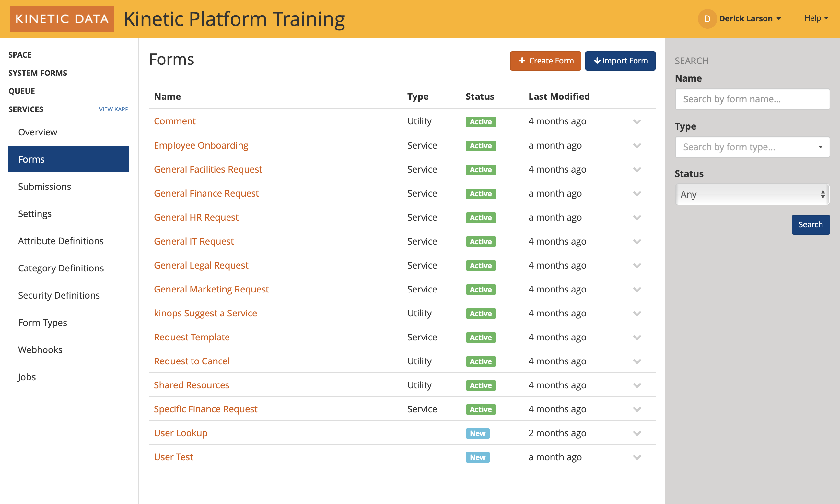This screenshot has height=504, width=840.
Task: Expand the Comment row chevron
Action: pyautogui.click(x=637, y=121)
